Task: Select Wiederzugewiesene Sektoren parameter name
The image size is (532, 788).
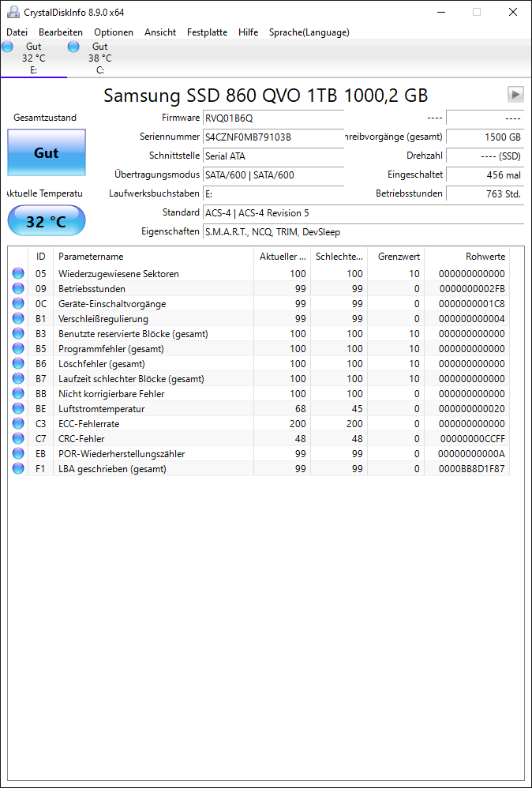Action: tap(118, 274)
